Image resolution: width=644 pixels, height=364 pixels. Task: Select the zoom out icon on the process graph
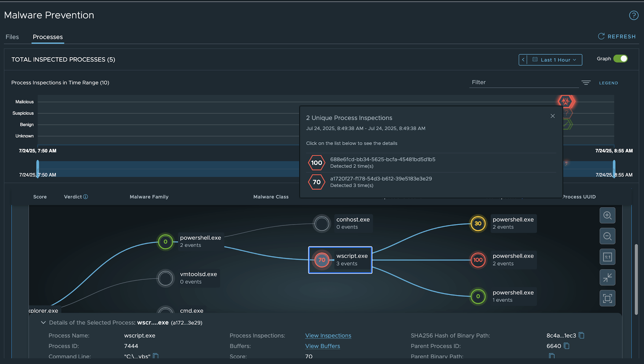(x=608, y=236)
